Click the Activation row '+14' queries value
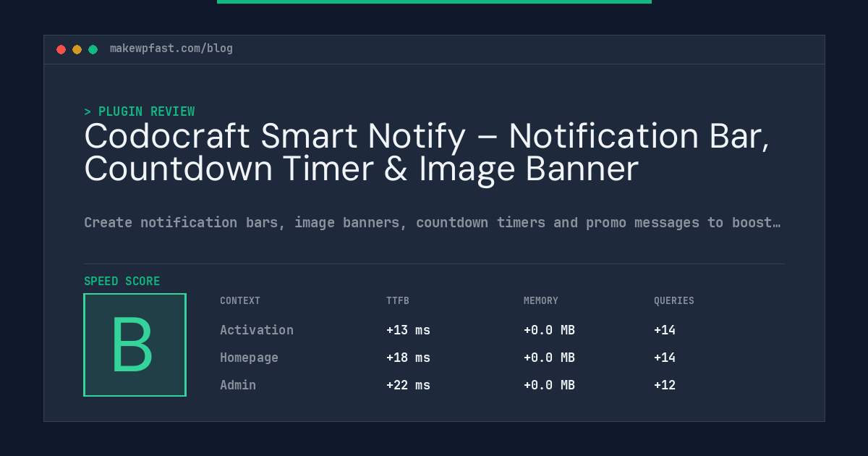This screenshot has width=868, height=456. click(665, 330)
